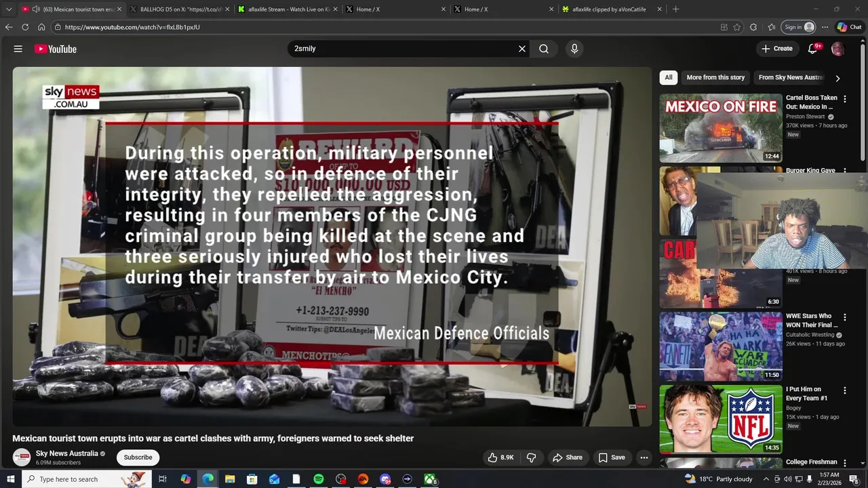The width and height of the screenshot is (868, 488).
Task: Open Windows notification center
Action: (x=854, y=479)
